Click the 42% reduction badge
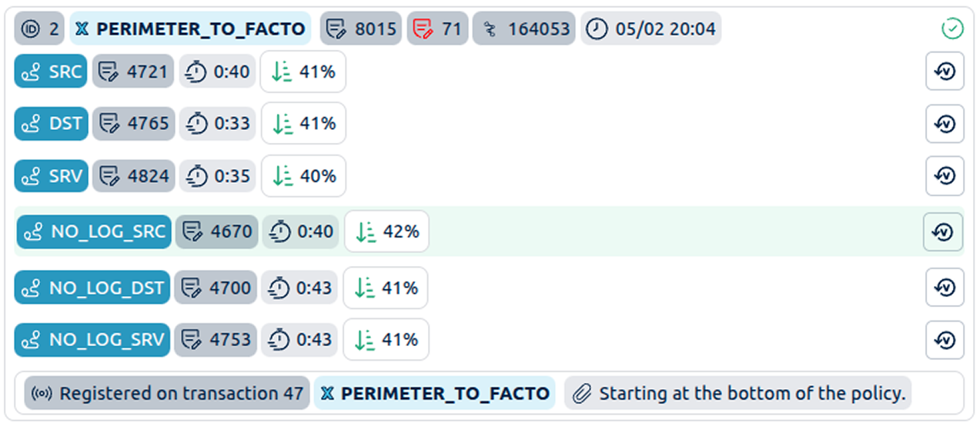The image size is (980, 426). pos(386,231)
